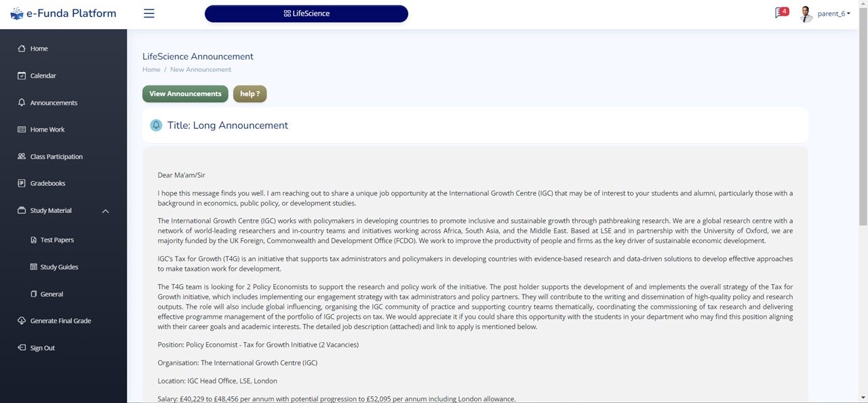Click the Calendar icon in sidebar
868x403 pixels.
pos(22,76)
